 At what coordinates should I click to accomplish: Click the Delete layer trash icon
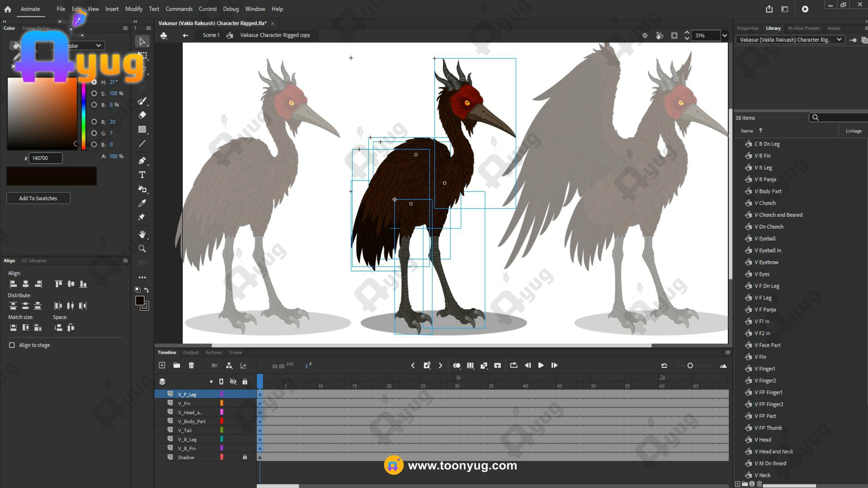[191, 365]
